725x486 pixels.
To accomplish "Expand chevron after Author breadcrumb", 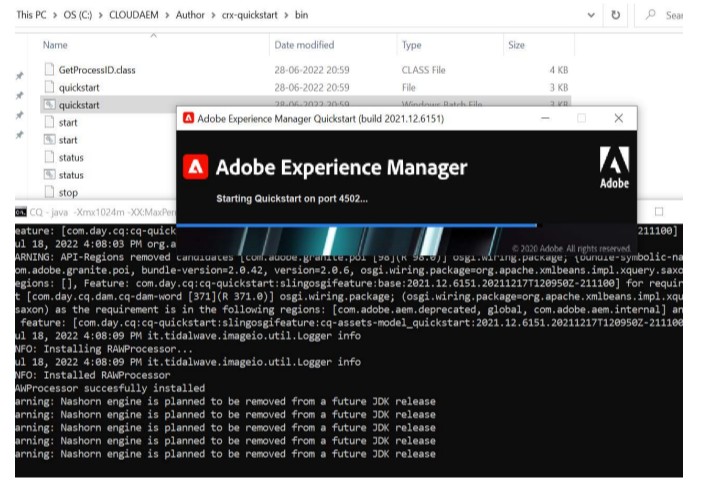I will [213, 15].
